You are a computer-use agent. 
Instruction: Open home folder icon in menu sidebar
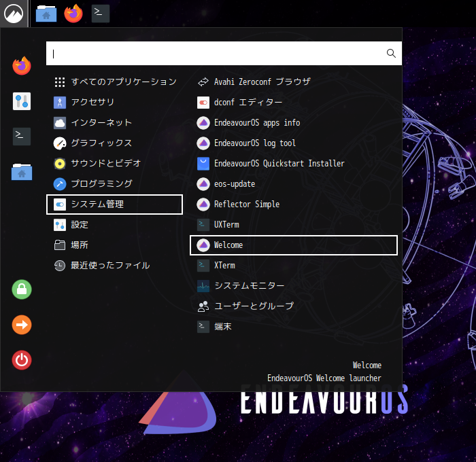click(x=22, y=172)
